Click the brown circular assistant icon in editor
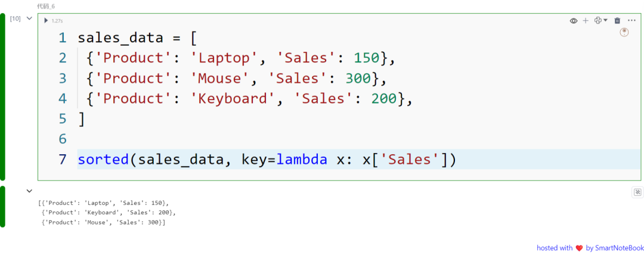Screen dimensions: 644x253 click(624, 32)
